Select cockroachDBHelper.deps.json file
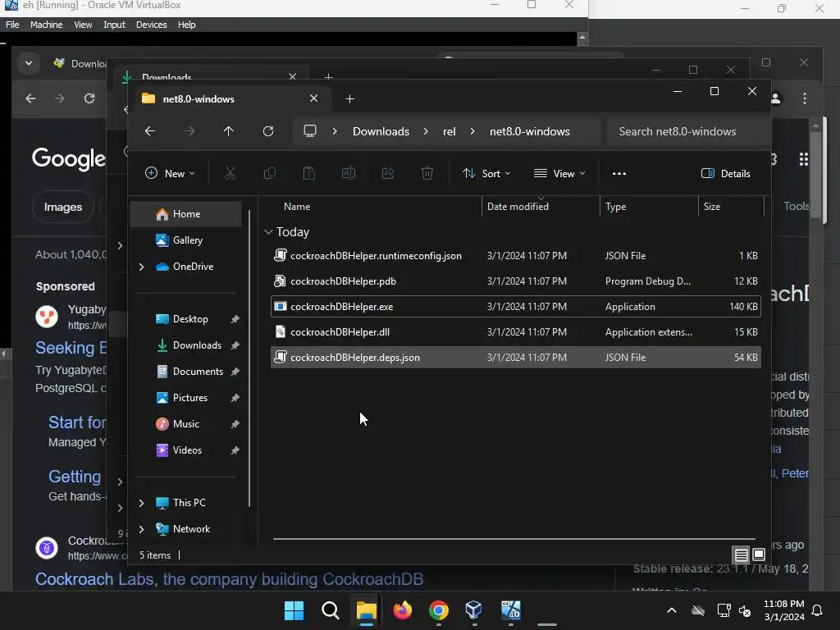840x630 pixels. 515,358
